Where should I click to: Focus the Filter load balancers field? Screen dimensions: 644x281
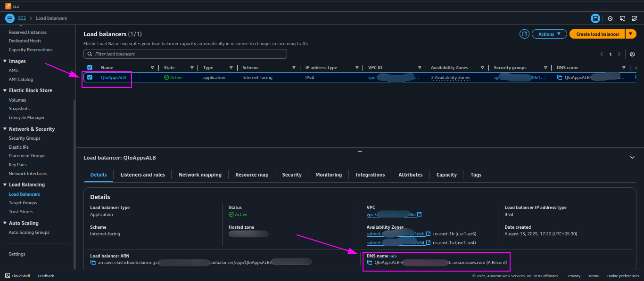pos(185,54)
